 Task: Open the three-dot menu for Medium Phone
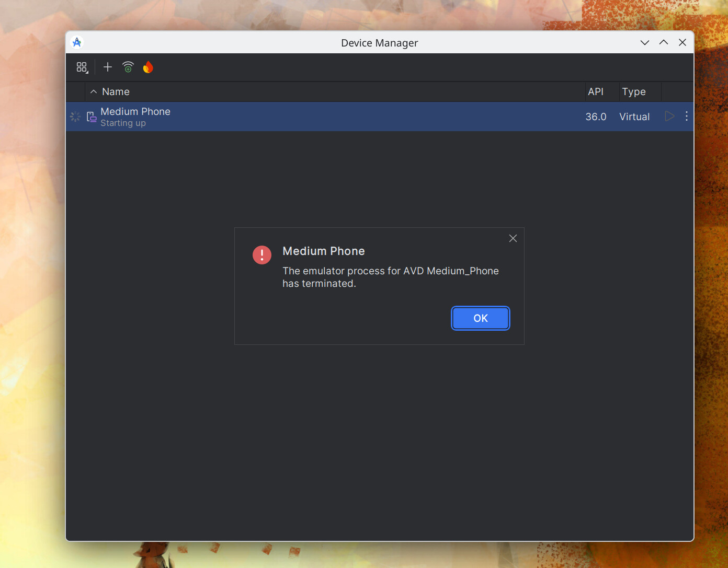[686, 117]
